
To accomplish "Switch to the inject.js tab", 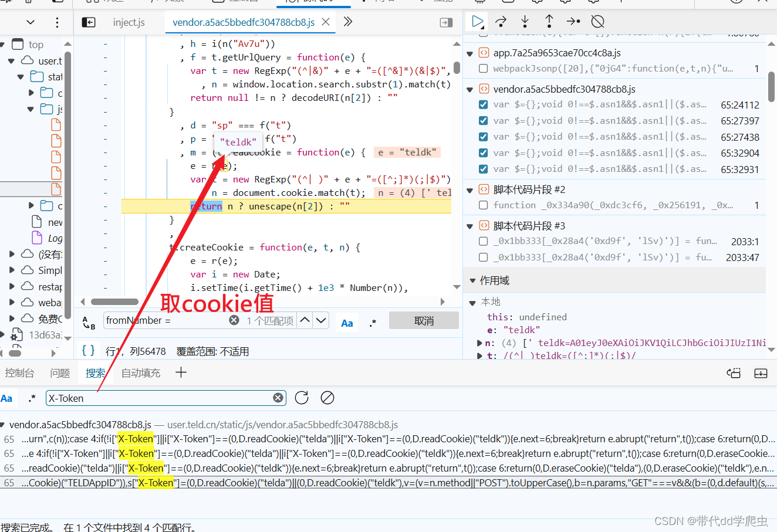I will (x=129, y=22).
